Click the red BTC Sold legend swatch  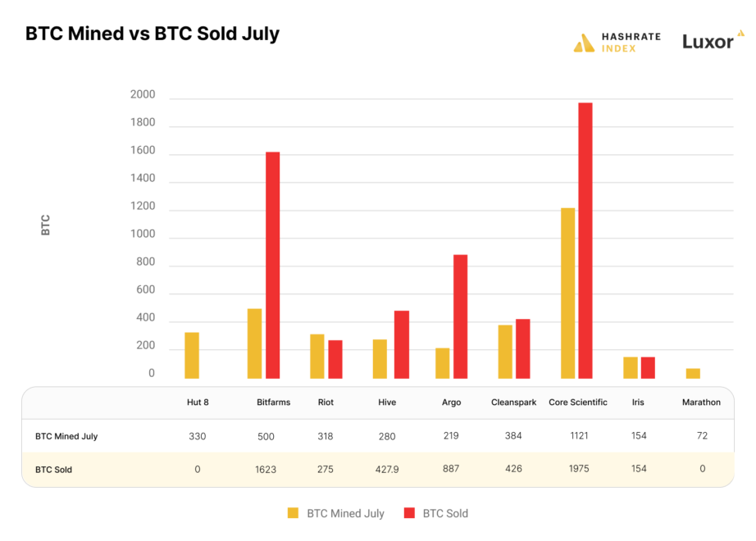tap(409, 514)
